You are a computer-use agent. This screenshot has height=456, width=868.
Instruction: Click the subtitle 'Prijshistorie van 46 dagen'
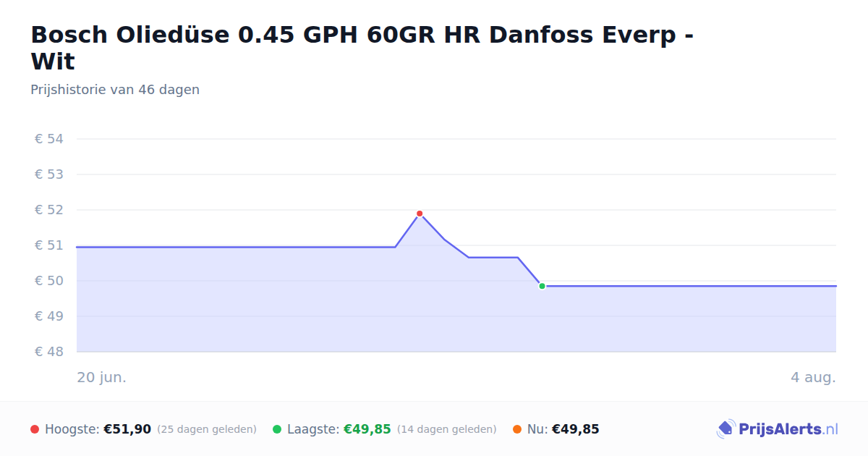115,90
